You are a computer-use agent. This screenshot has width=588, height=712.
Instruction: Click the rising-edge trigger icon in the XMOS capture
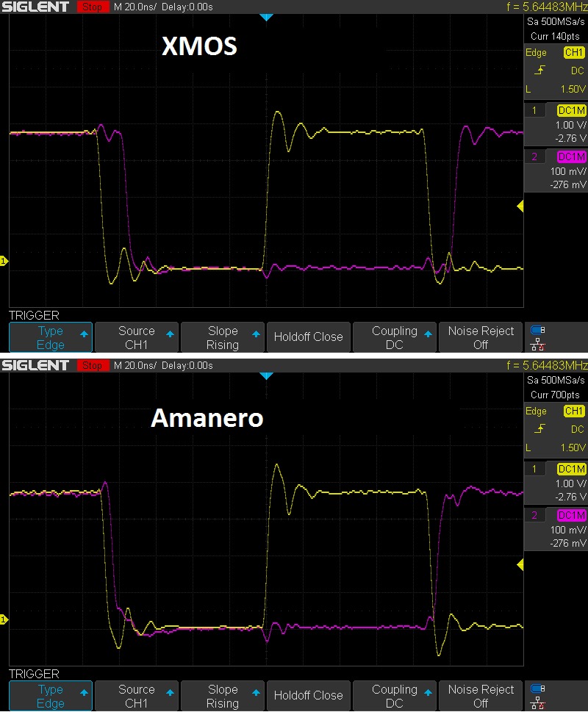coord(539,71)
